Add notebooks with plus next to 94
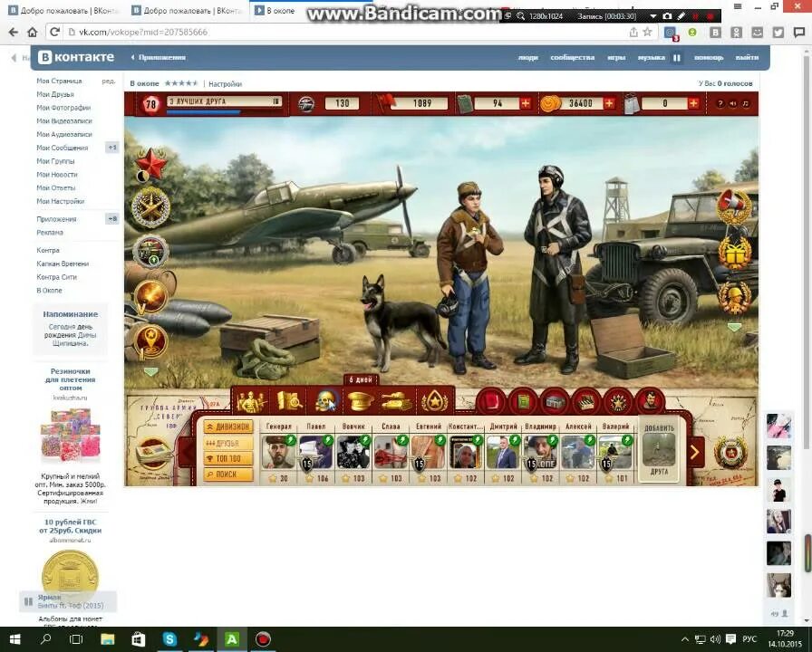Image resolution: width=812 pixels, height=652 pixels. tap(525, 103)
